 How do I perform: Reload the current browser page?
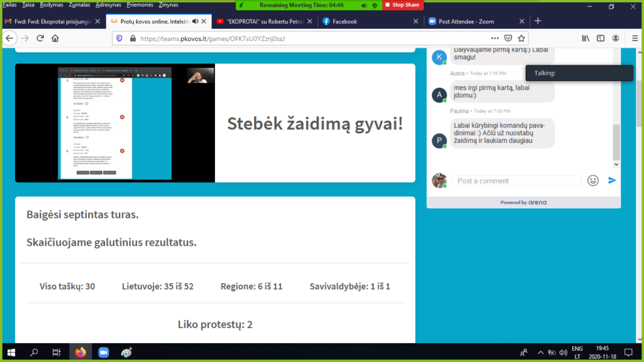point(40,38)
